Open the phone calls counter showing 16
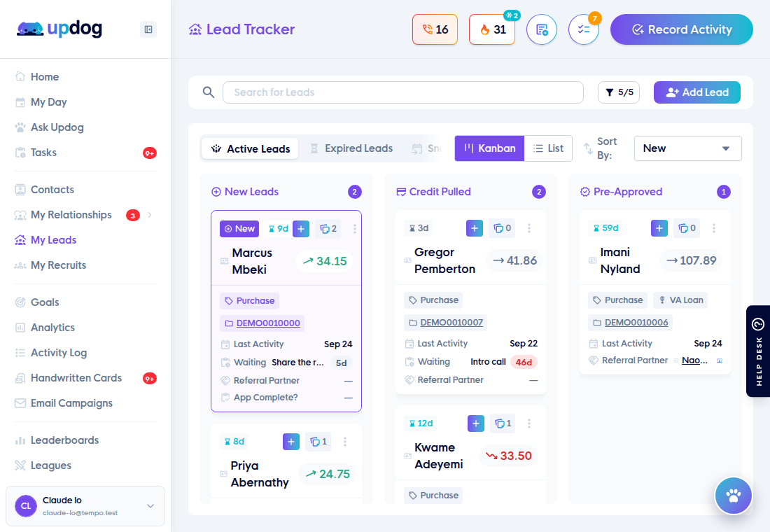This screenshot has height=532, width=770. (x=435, y=29)
